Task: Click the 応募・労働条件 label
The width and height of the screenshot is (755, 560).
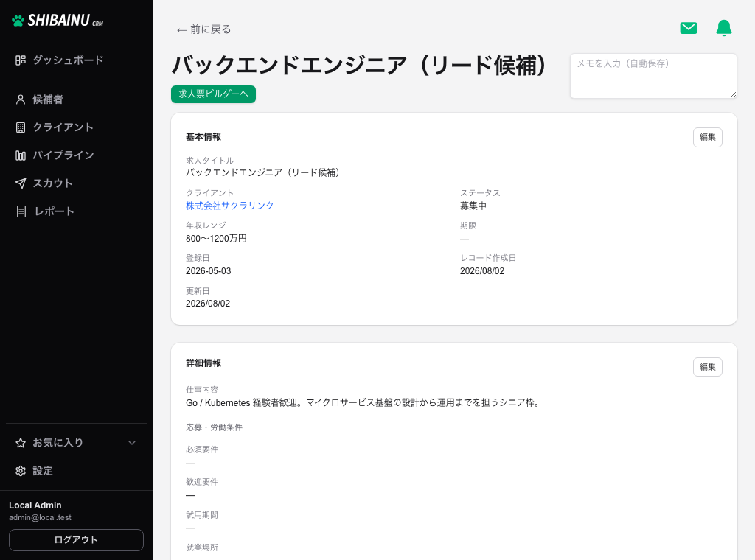Action: click(x=215, y=427)
